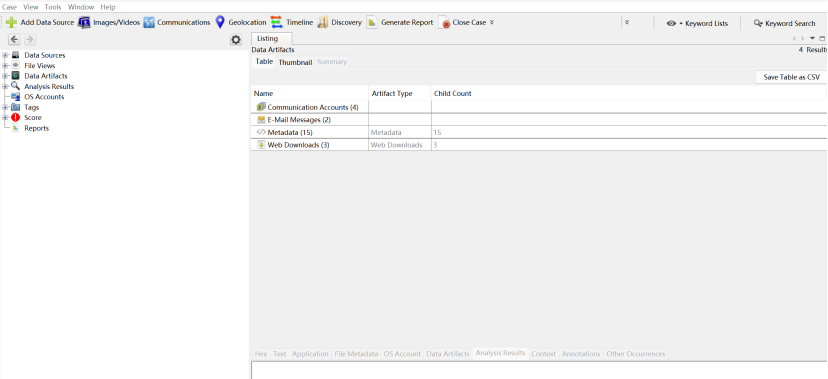Click the Data Artifacts tree icon
The width and height of the screenshot is (828, 379).
[x=15, y=76]
